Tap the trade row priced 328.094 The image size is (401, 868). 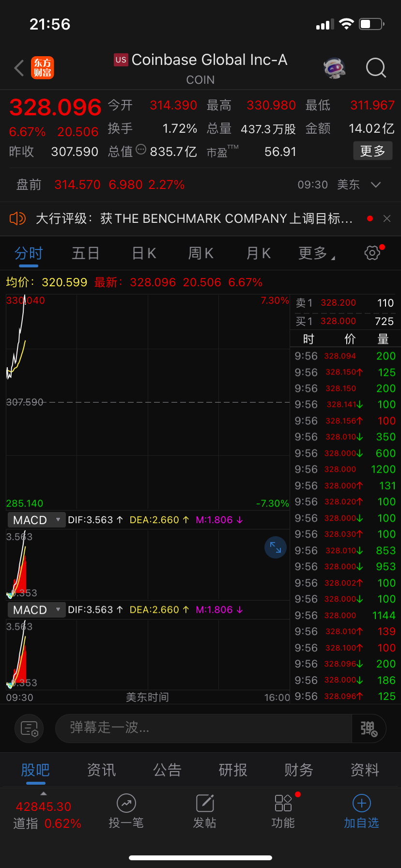(345, 356)
